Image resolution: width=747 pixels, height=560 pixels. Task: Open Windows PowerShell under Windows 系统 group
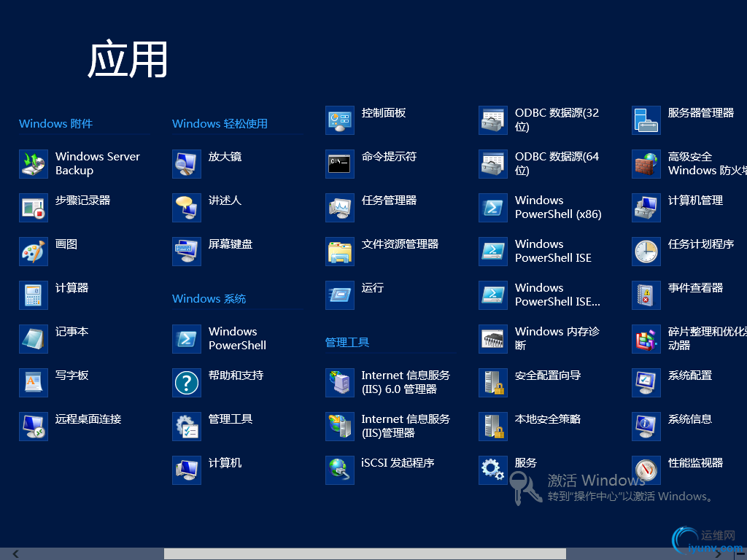point(187,340)
